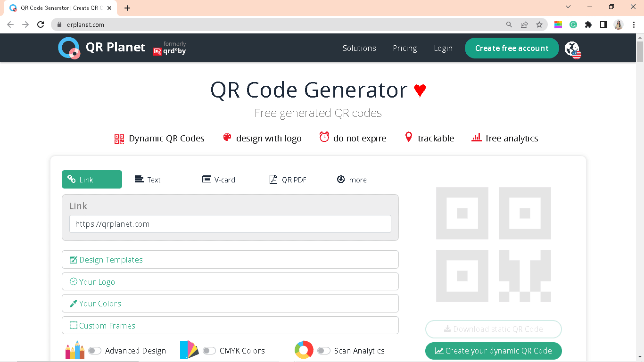Open the extensions puzzle icon
This screenshot has height=362, width=644.
pyautogui.click(x=588, y=25)
